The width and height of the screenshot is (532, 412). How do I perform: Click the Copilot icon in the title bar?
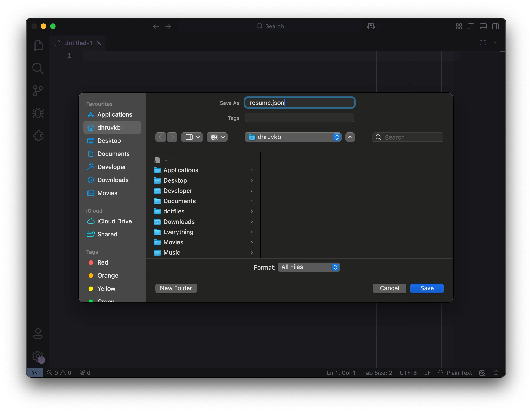click(x=371, y=26)
